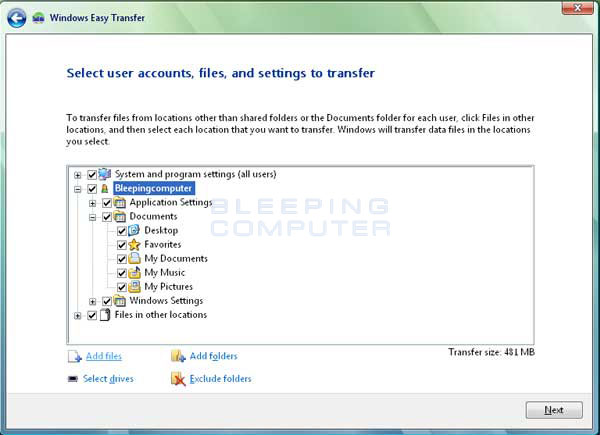
Task: Select the My Documents label
Action: [176, 259]
